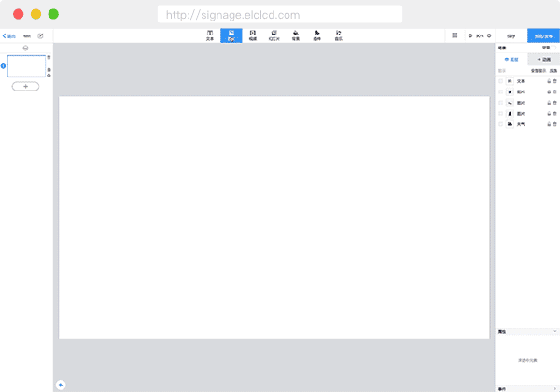The width and height of the screenshot is (560, 392).
Task: Check the bell image layer checkbox
Action: click(x=500, y=114)
